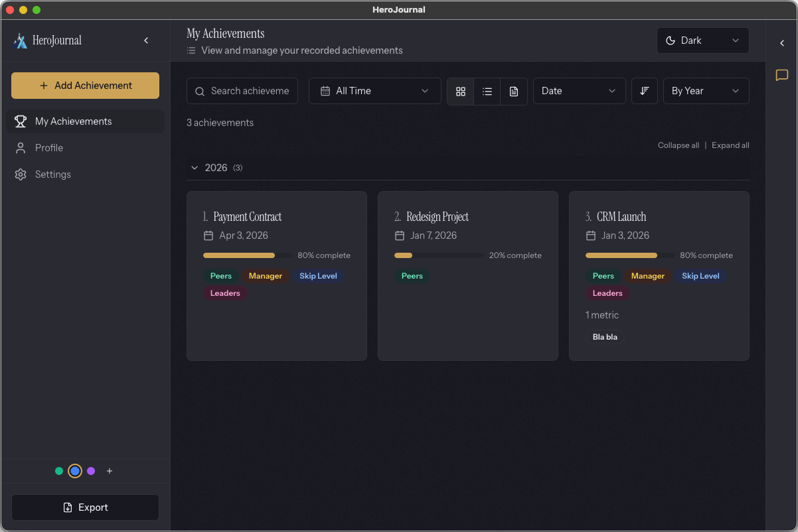This screenshot has width=798, height=532.
Task: Open the Export panel
Action: click(x=85, y=507)
